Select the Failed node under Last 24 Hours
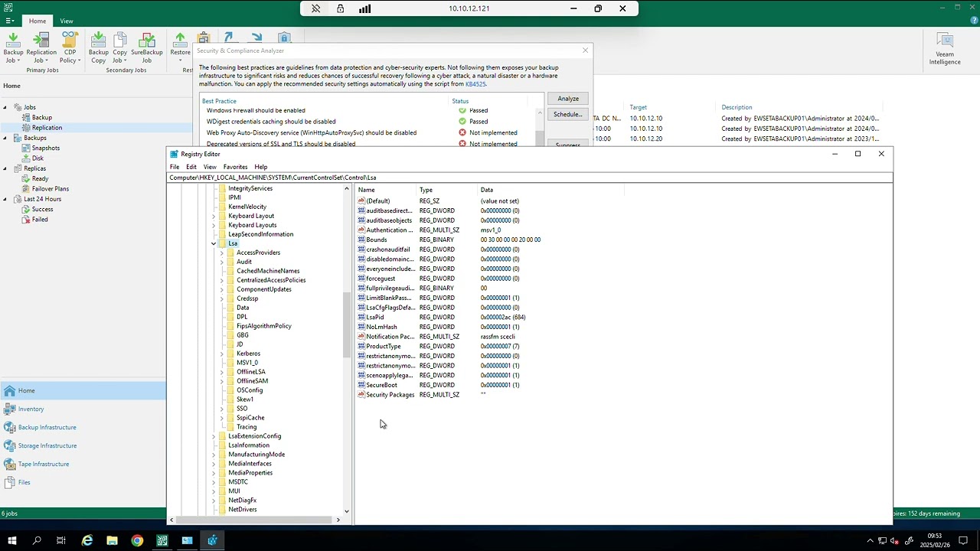 (x=40, y=220)
